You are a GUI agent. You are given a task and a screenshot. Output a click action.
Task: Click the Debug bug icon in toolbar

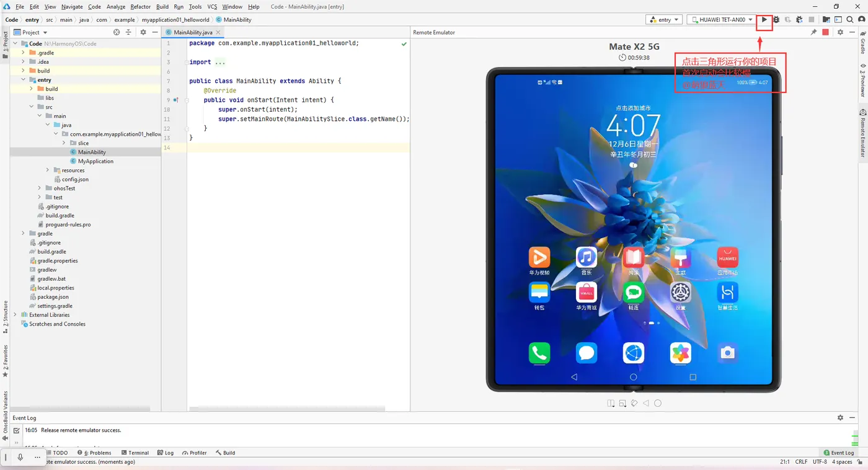pyautogui.click(x=776, y=20)
